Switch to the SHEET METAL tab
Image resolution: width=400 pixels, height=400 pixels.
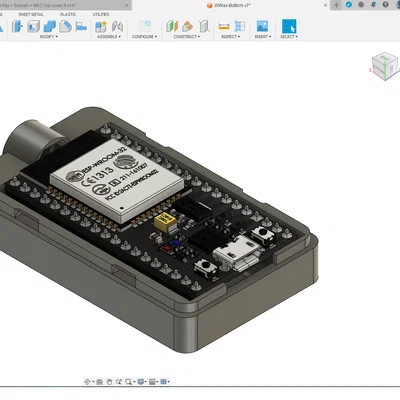point(31,14)
